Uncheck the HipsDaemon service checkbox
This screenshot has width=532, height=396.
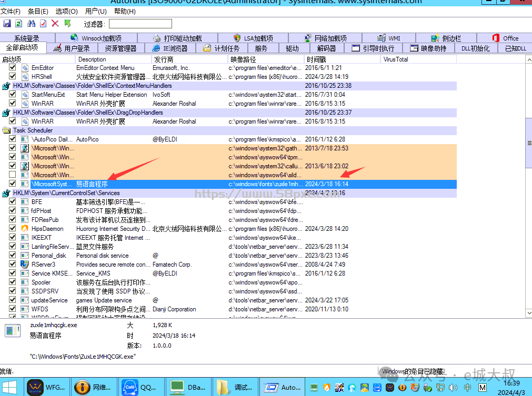(x=13, y=228)
